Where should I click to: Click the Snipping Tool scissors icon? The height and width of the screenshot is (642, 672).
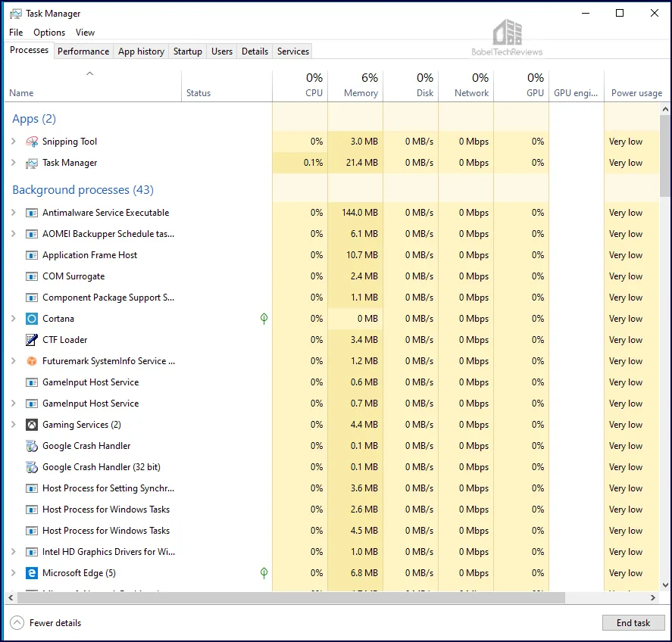click(x=32, y=142)
